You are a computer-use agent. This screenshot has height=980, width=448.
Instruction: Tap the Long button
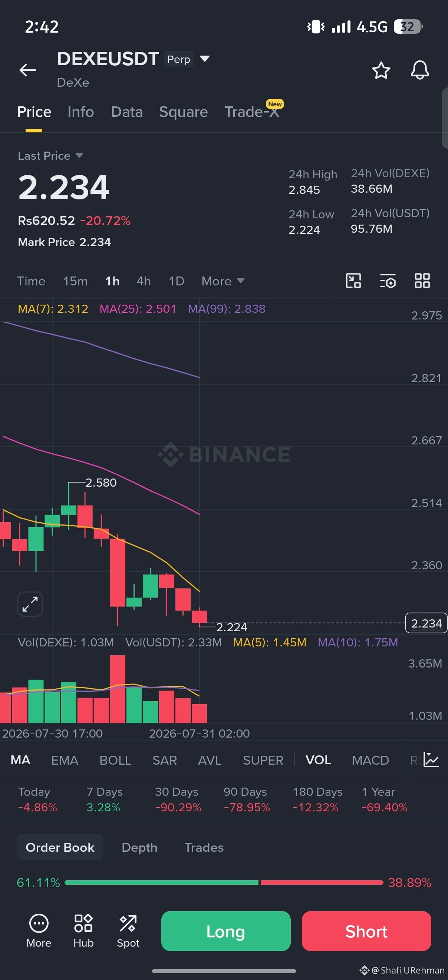tap(226, 931)
